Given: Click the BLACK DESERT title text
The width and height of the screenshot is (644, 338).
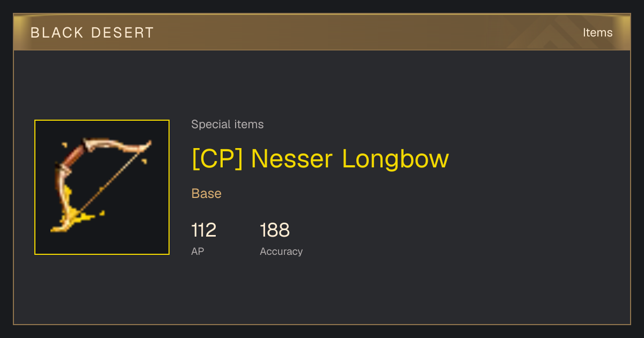Looking at the screenshot, I should click(x=92, y=33).
